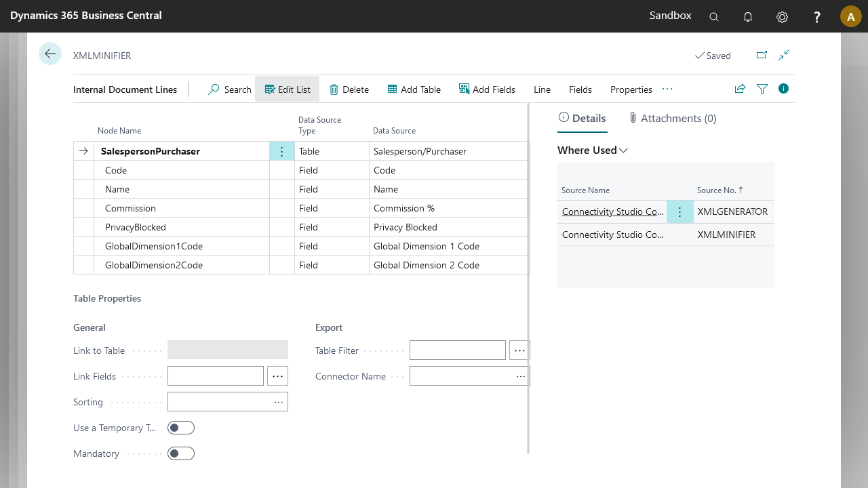Viewport: 868px width, 488px height.
Task: Go back using the back arrow
Action: pos(50,54)
